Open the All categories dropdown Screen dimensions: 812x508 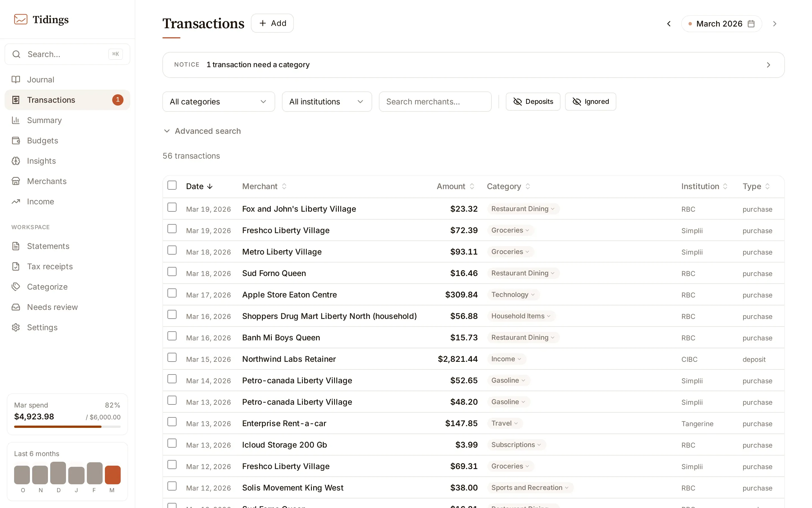(219, 102)
